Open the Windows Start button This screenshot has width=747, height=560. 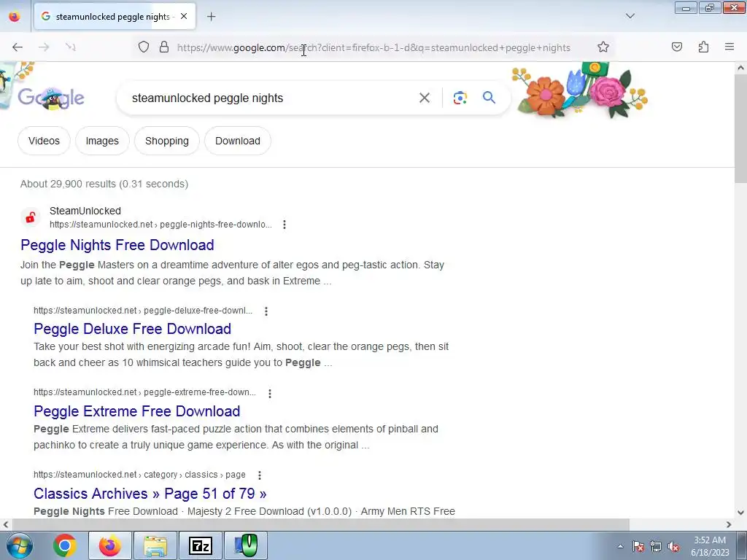tap(20, 545)
